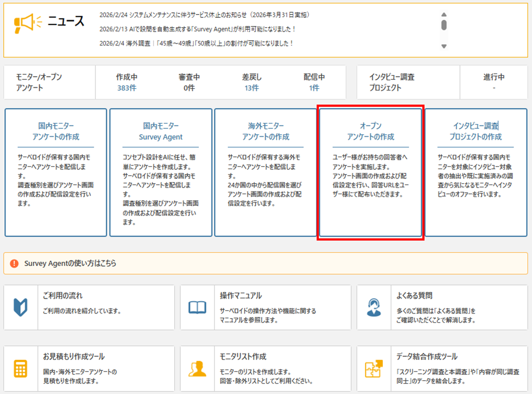Click the puzzle piece data merge icon
This screenshot has width=532, height=394.
(x=373, y=368)
